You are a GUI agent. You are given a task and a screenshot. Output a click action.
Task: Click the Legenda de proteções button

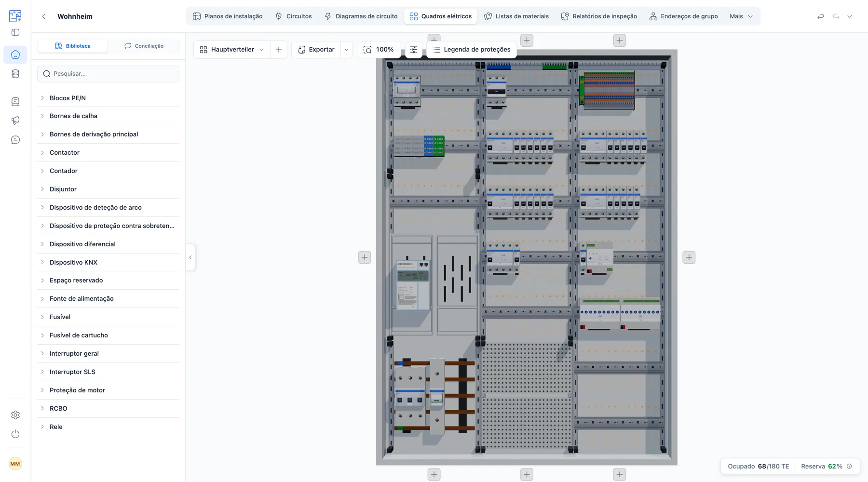472,50
